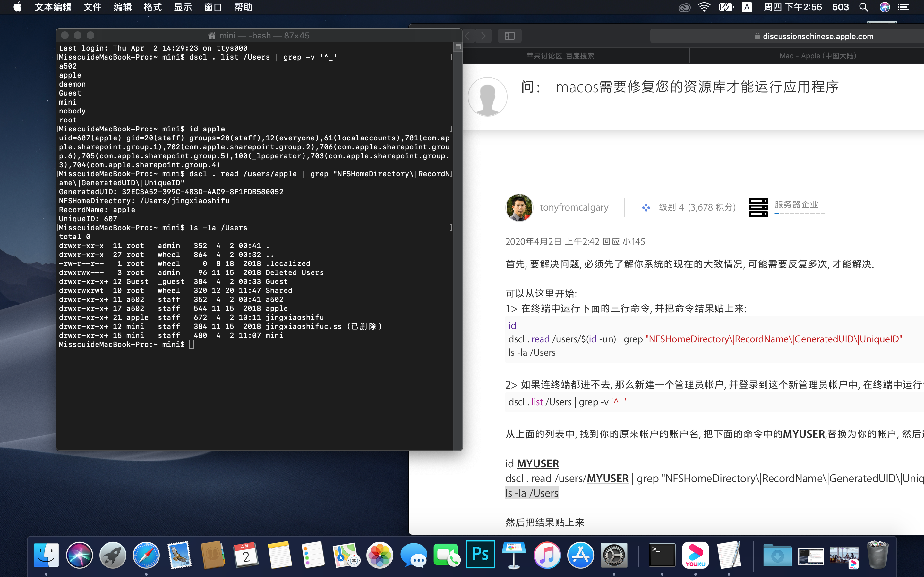Viewport: 924px width, 577px height.
Task: Switch to 苹果讨论区_百度搜索 tab
Action: (560, 56)
